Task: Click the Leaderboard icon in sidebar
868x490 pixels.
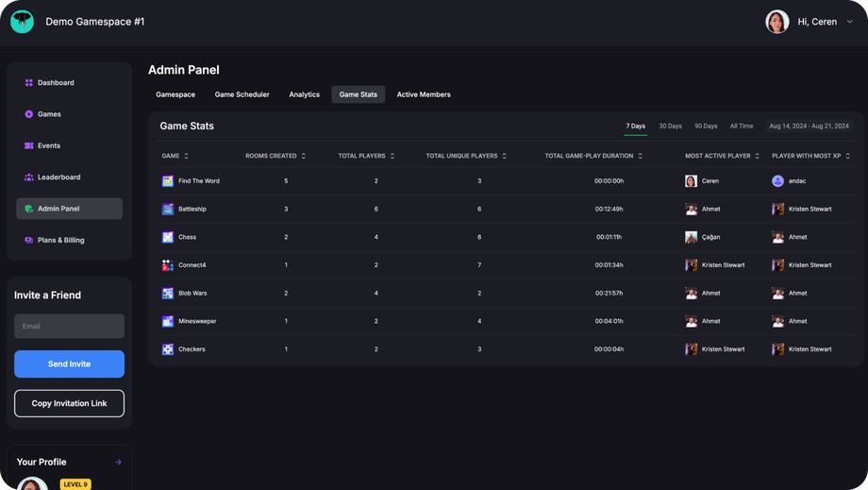Action: (29, 177)
